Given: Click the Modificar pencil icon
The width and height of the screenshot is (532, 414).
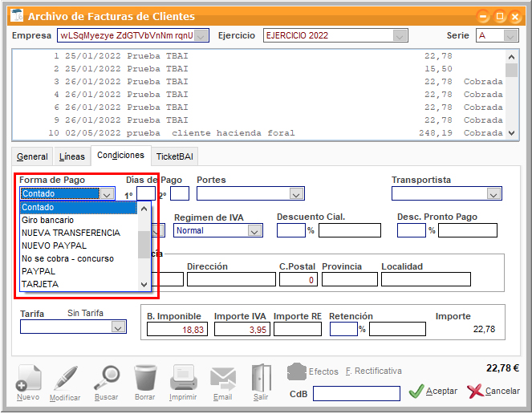Looking at the screenshot, I should click(x=65, y=379).
